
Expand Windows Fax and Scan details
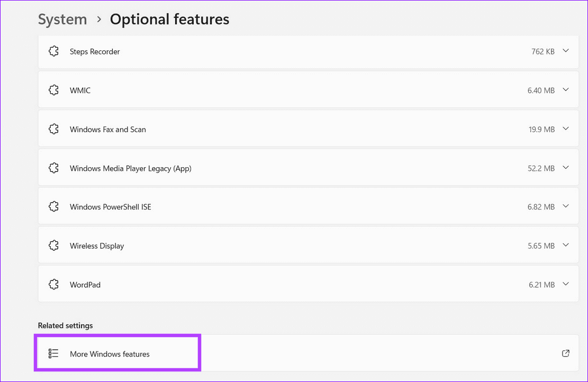point(566,129)
